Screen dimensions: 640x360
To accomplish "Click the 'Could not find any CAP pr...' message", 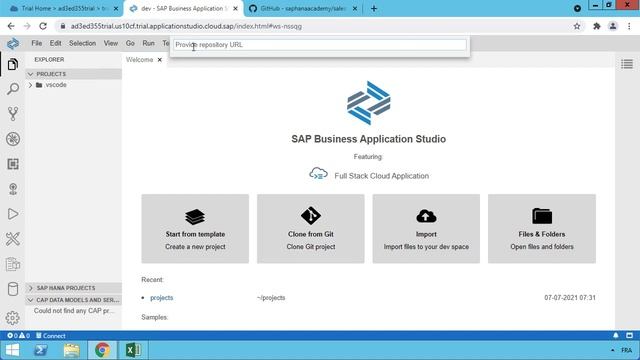I will tap(74, 311).
